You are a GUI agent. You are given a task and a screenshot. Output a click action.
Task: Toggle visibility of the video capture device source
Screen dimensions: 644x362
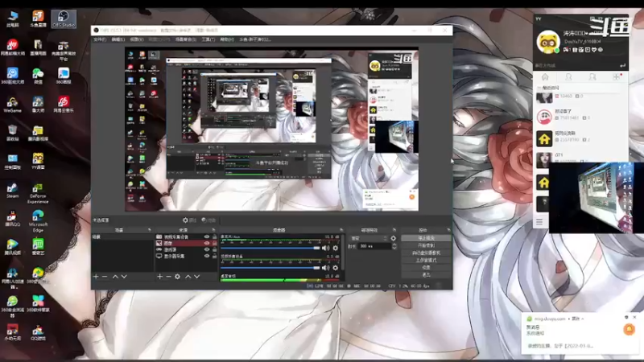[x=207, y=237]
